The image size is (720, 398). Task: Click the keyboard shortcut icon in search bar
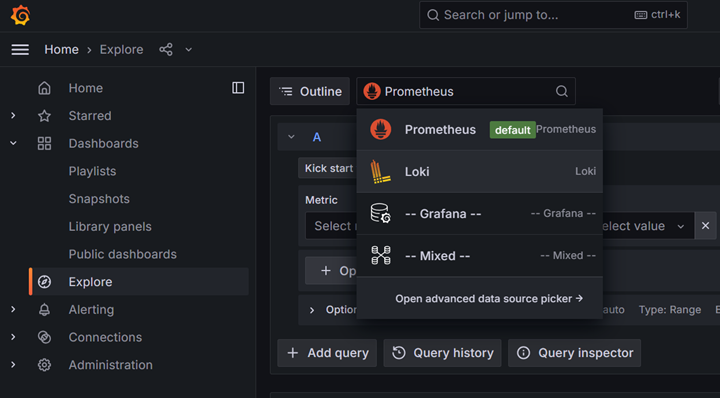(x=641, y=15)
